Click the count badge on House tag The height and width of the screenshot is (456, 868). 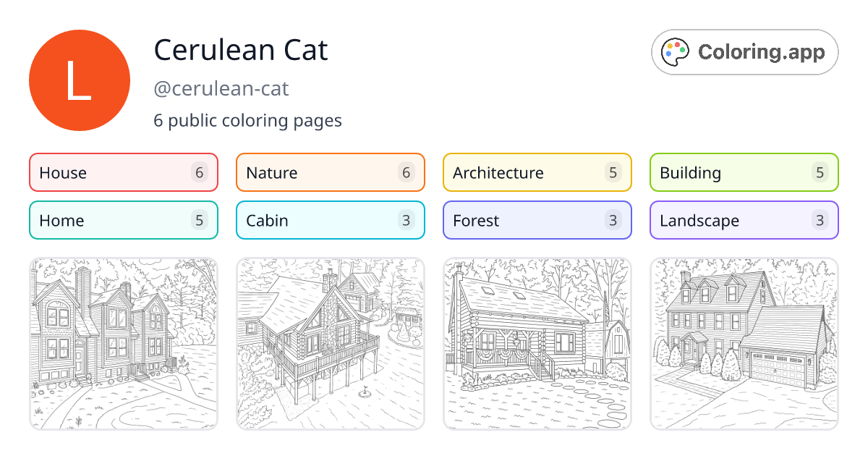tap(200, 172)
